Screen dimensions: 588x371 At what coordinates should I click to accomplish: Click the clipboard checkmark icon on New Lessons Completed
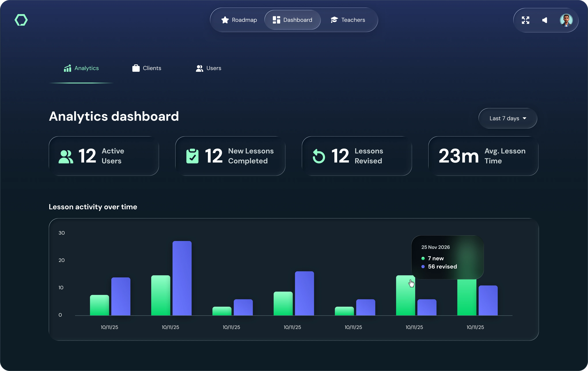[x=193, y=156]
